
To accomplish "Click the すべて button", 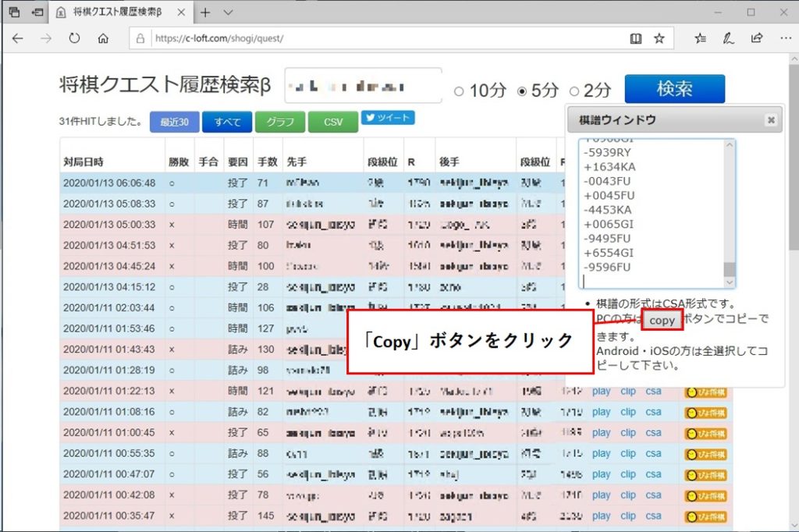I will coord(227,122).
